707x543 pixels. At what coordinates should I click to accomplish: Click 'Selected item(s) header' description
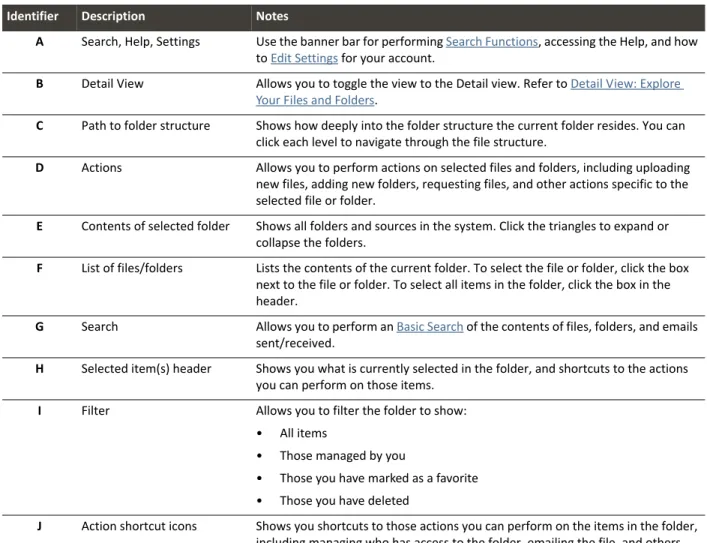tap(146, 369)
